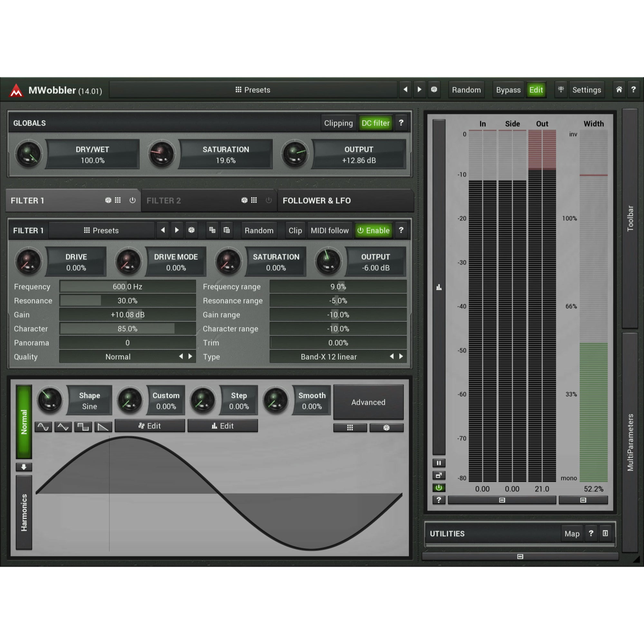
Task: Click the Map button in Utilities
Action: 572,534
